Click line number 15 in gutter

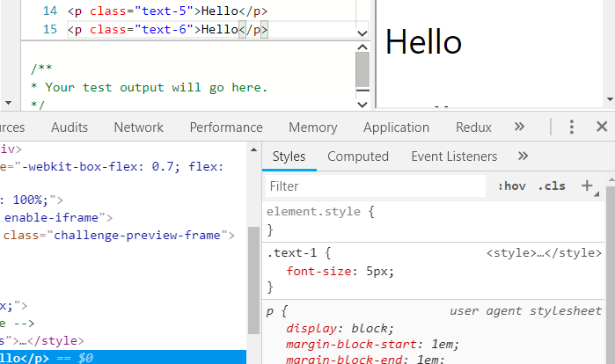click(50, 29)
